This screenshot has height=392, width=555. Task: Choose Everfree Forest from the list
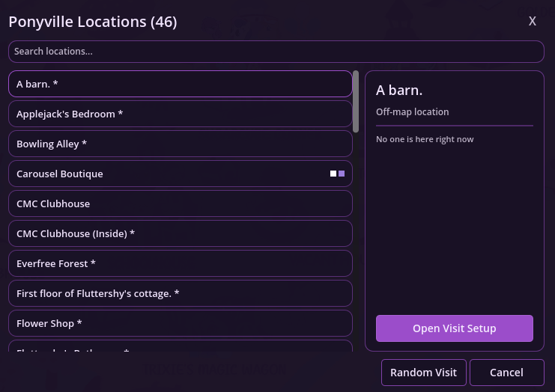[180, 263]
